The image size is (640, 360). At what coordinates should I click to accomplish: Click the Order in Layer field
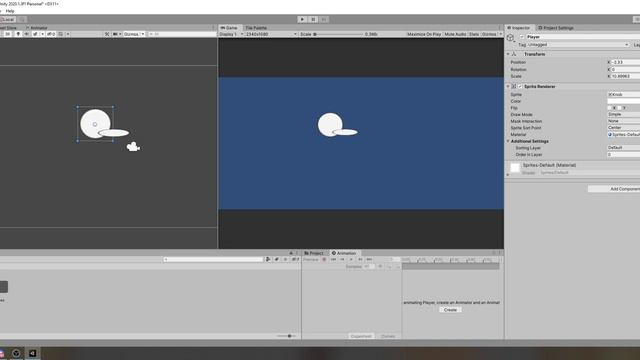pos(624,154)
